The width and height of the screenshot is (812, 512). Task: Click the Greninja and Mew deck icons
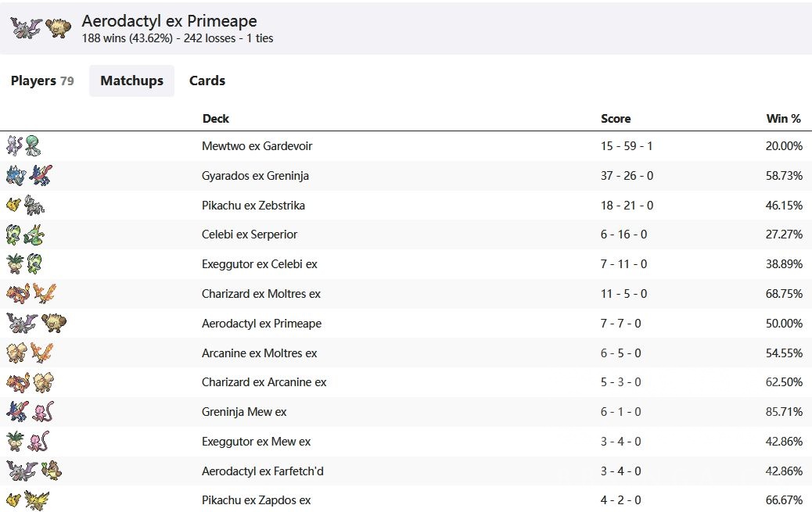tap(30, 412)
